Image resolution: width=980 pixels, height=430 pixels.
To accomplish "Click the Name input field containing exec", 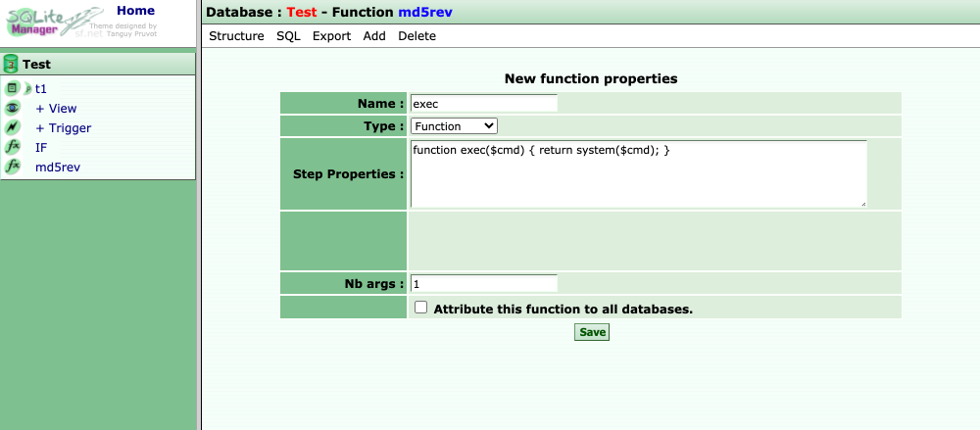I will pos(484,103).
